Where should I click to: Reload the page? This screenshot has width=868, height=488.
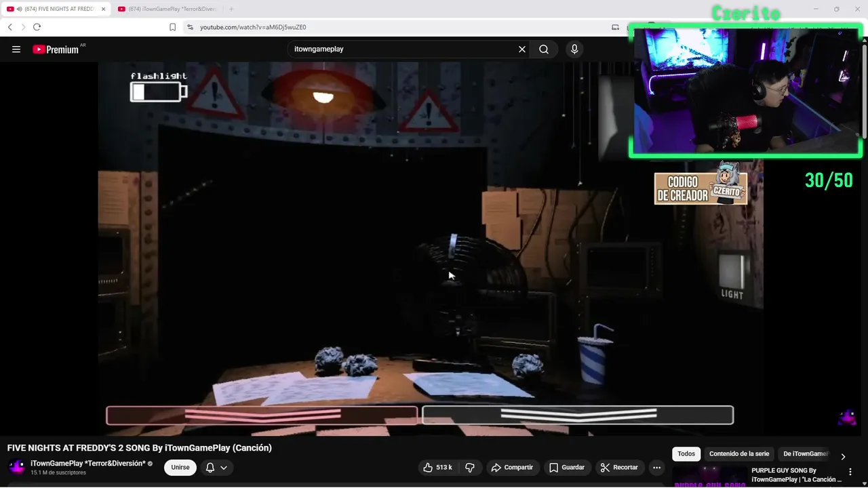[37, 27]
